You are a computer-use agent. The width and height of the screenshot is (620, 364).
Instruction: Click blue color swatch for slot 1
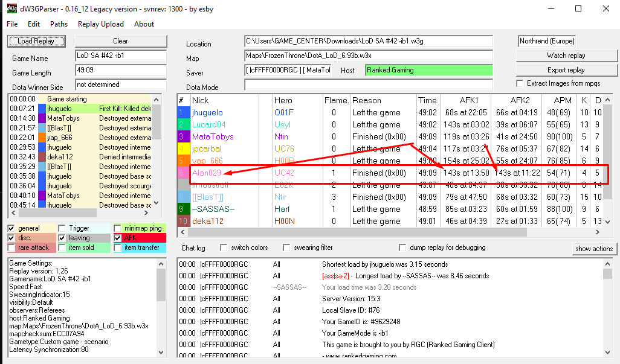184,112
